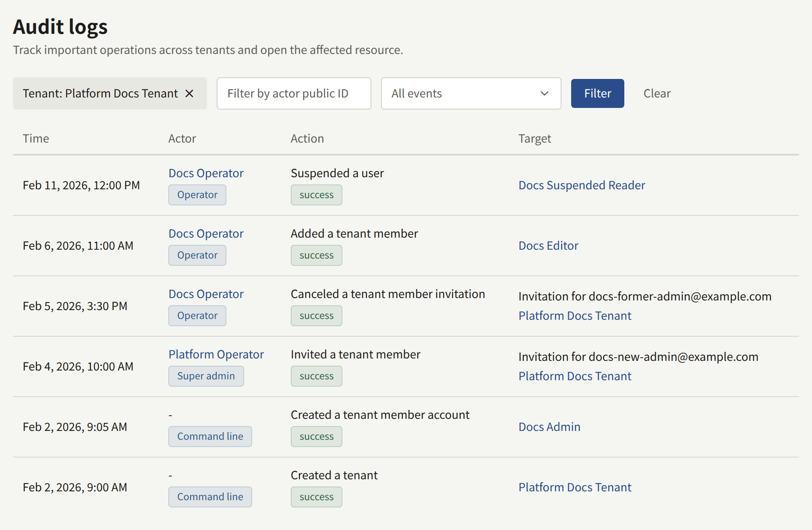This screenshot has width=812, height=530.
Task: Click the success badge under Invited a tenant member
Action: pyautogui.click(x=317, y=376)
